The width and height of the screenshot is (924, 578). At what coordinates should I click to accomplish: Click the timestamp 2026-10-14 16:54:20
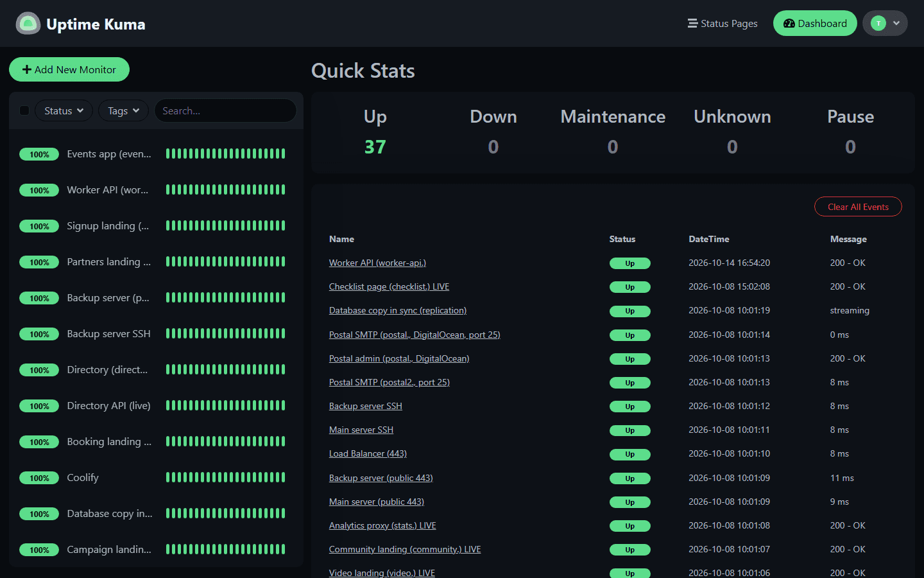point(729,263)
